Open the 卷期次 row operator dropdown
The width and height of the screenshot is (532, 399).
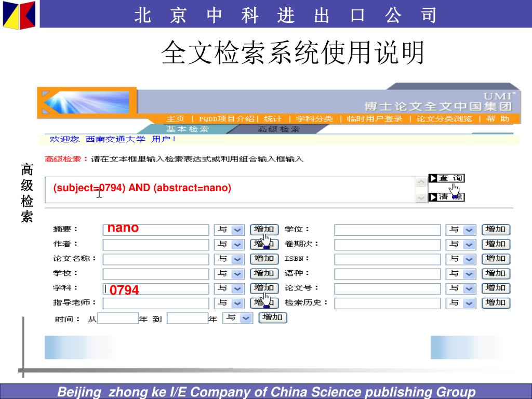coord(461,245)
